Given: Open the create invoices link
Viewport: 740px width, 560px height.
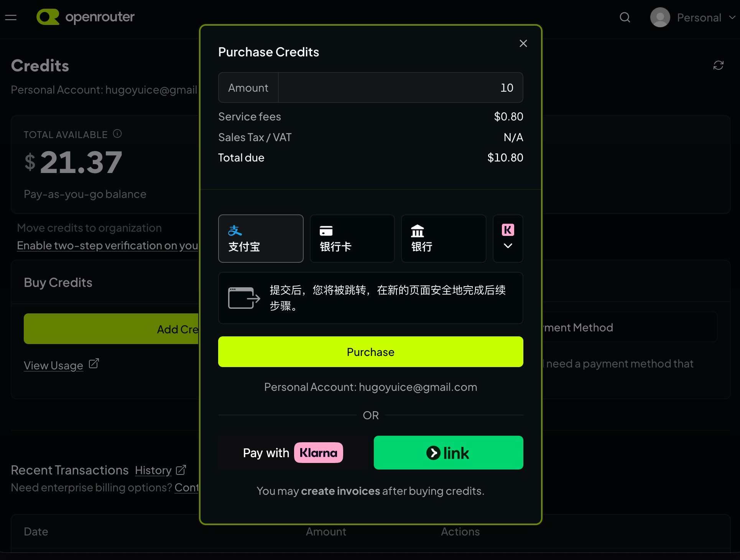Looking at the screenshot, I should (340, 491).
